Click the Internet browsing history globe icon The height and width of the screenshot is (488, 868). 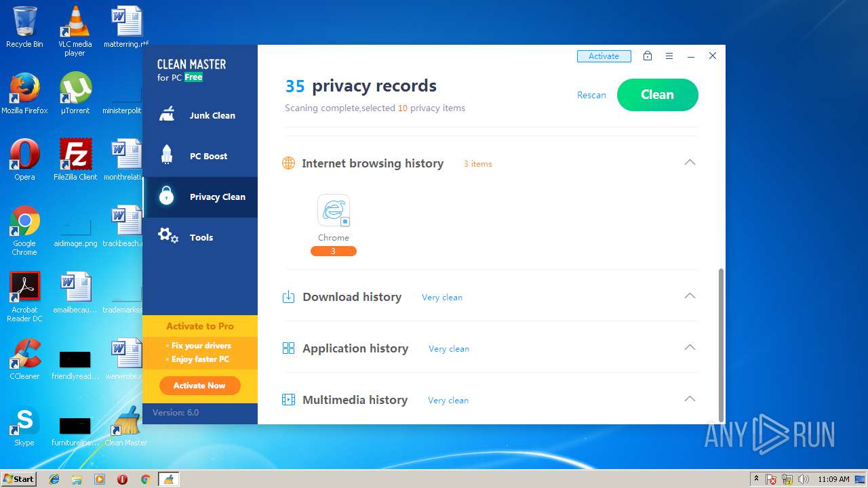tap(288, 163)
